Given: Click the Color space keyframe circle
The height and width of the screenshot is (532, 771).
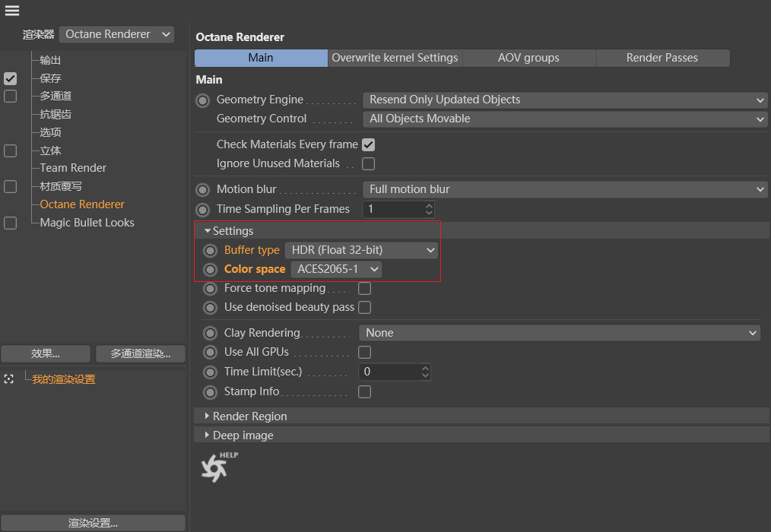Looking at the screenshot, I should (x=211, y=270).
